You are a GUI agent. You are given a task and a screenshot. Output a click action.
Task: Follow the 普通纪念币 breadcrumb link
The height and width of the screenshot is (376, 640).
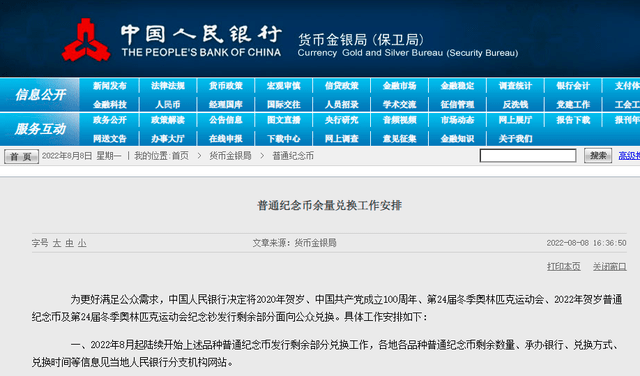pyautogui.click(x=293, y=156)
